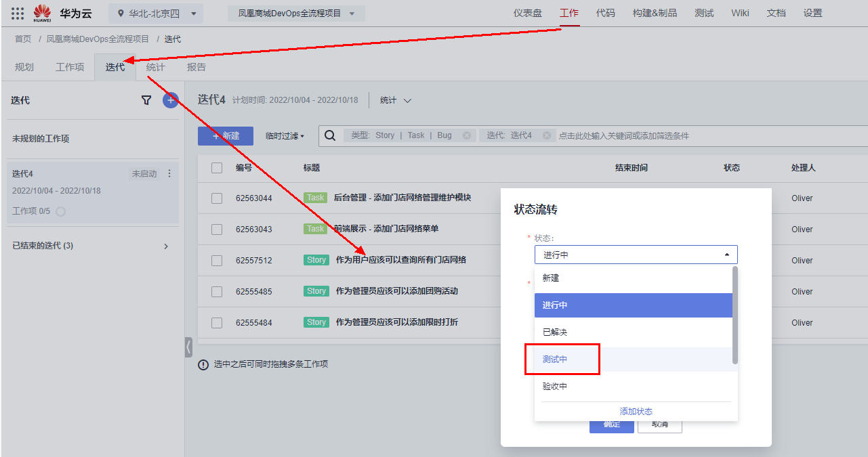Open 凤凰商城DevOps全流程项目 breadcrumb link
The width and height of the screenshot is (868, 457).
click(x=98, y=39)
